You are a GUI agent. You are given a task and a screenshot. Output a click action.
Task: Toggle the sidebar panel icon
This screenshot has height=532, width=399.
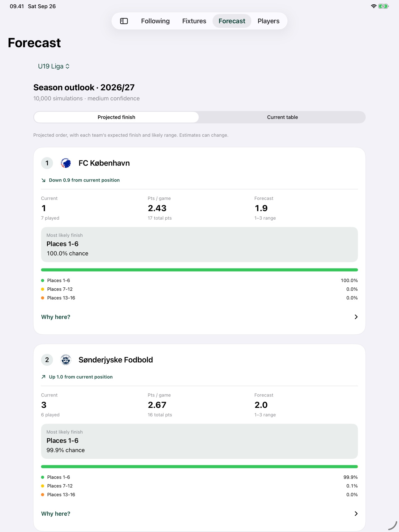pyautogui.click(x=124, y=21)
